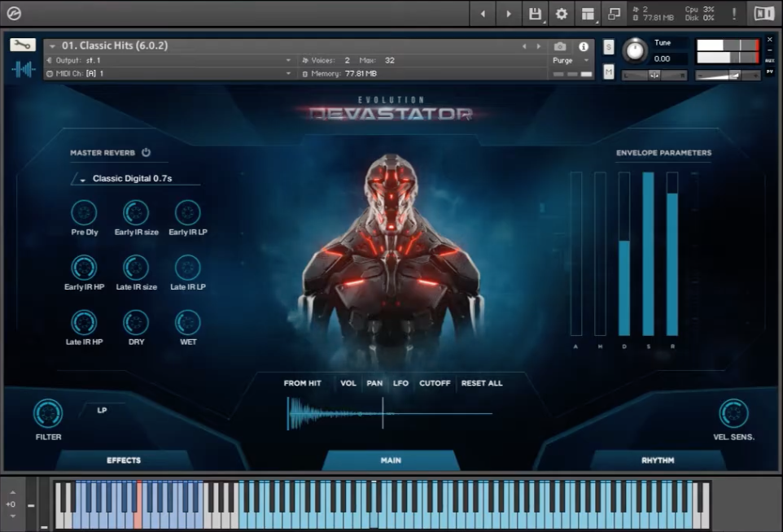This screenshot has width=783, height=532.
Task: Adjust the Early IR size knob
Action: [x=136, y=212]
